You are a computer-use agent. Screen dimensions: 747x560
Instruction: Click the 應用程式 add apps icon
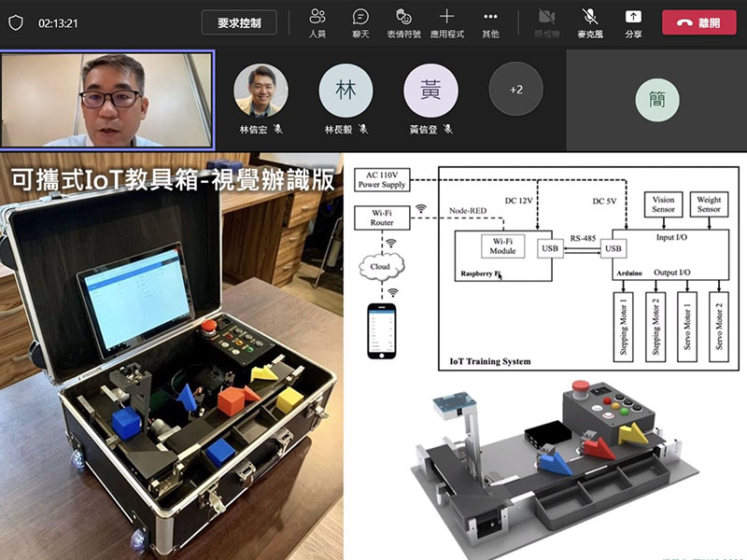point(446,22)
